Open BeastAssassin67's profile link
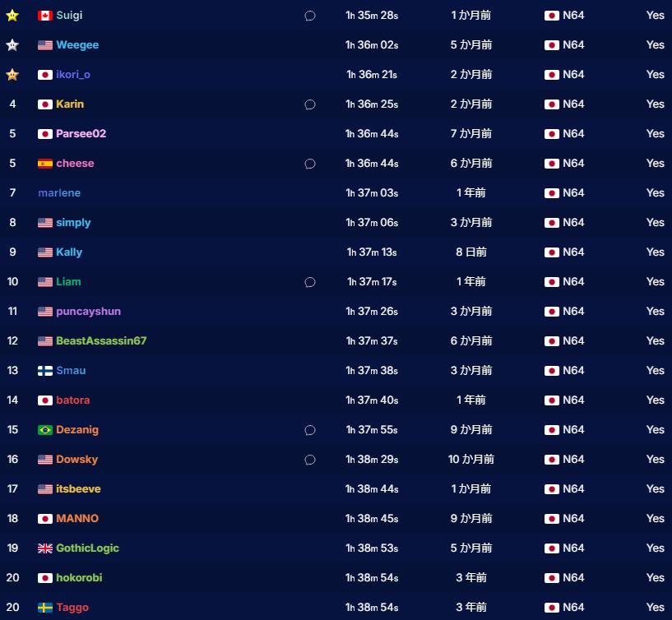 coord(101,341)
